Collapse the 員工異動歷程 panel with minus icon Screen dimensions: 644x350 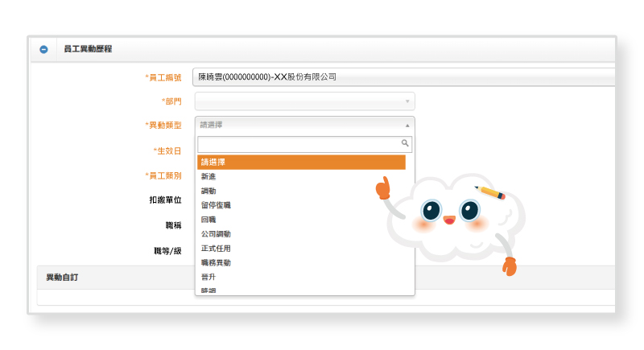click(x=44, y=50)
